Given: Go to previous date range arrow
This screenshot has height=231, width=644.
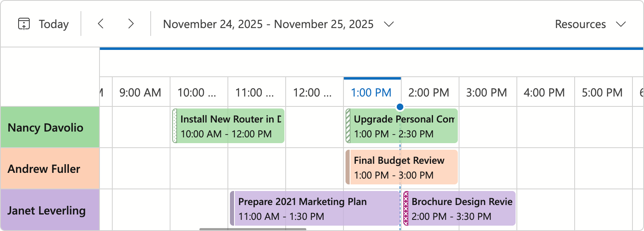Looking at the screenshot, I should click(100, 24).
